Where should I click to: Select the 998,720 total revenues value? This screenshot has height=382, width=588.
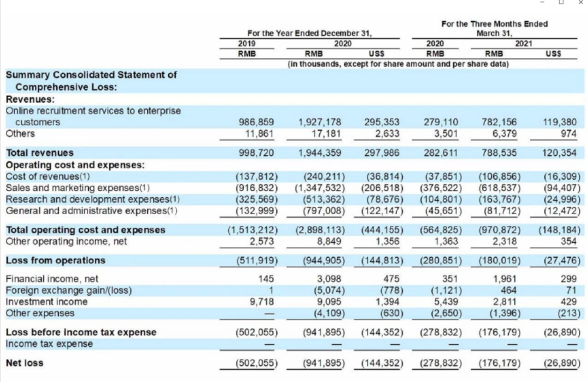pyautogui.click(x=256, y=152)
